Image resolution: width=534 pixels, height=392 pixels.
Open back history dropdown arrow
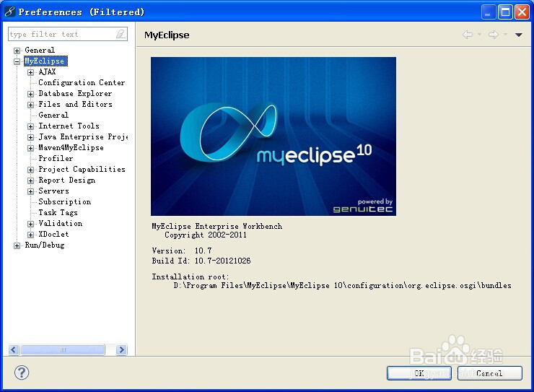[479, 35]
